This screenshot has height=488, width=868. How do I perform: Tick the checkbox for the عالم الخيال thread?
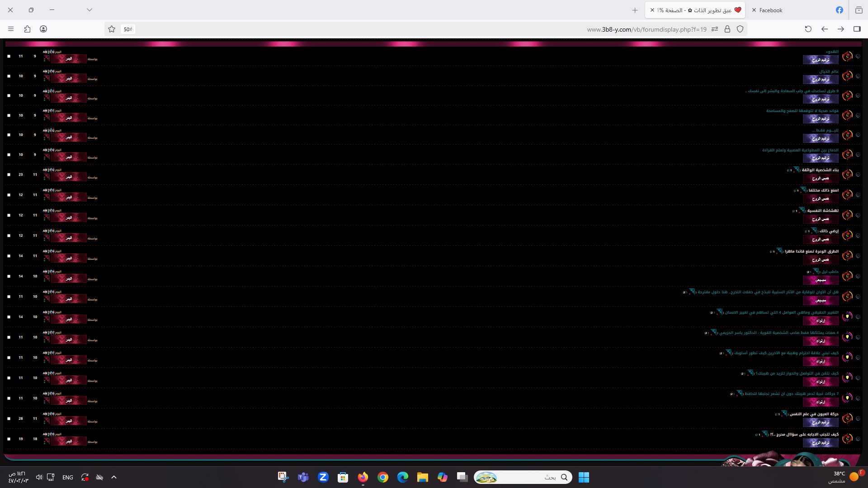pyautogui.click(x=9, y=76)
